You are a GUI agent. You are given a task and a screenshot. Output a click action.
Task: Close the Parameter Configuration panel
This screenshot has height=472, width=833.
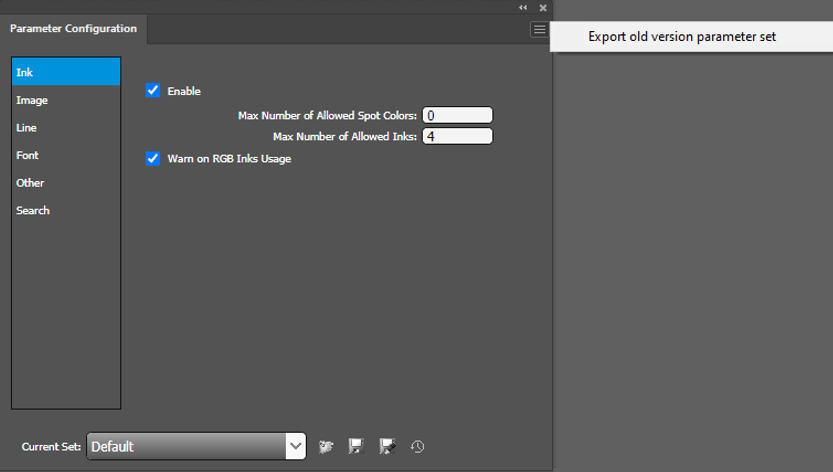(x=541, y=7)
